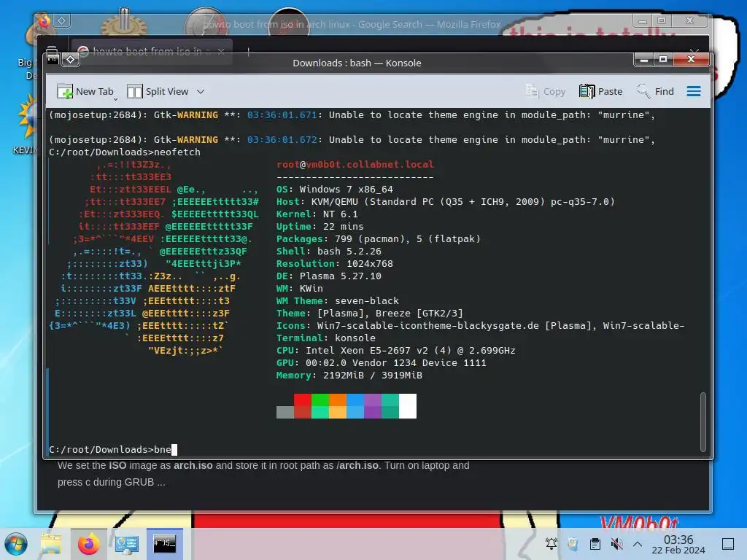Click the 'WM Theme: seven-black' line

pos(337,301)
